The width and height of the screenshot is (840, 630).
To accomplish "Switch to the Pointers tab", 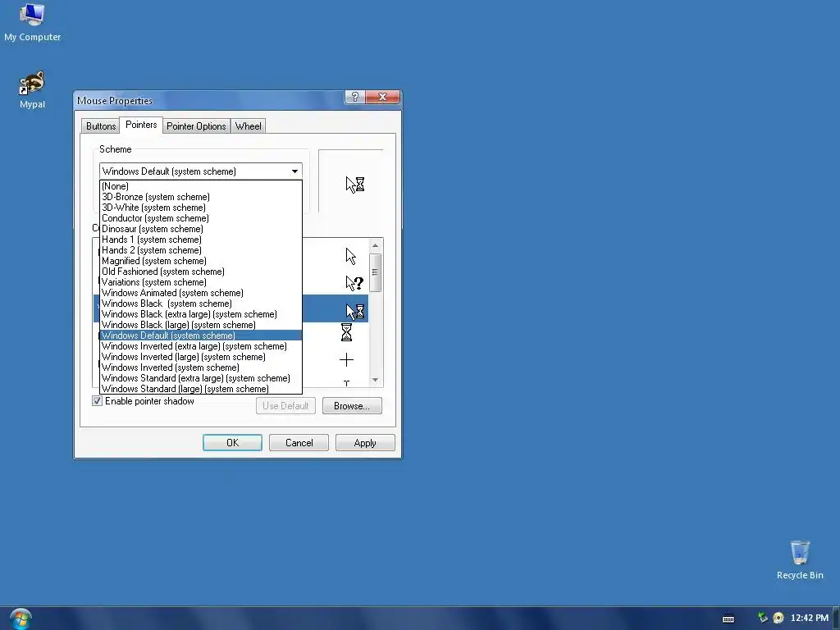I will point(141,125).
